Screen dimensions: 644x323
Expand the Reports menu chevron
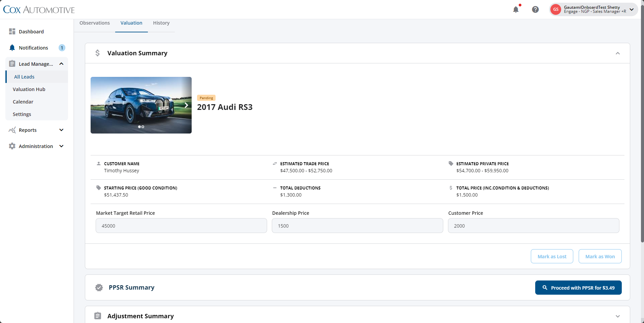pos(61,130)
